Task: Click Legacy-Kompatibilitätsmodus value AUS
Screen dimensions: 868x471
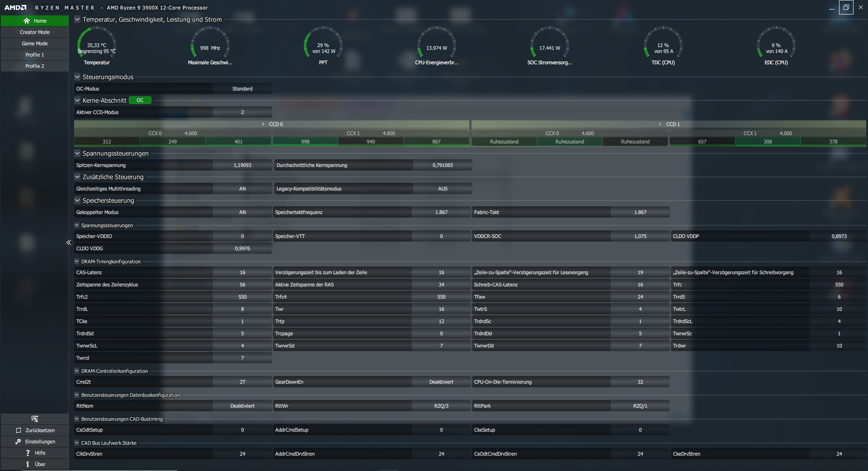Action: point(443,189)
